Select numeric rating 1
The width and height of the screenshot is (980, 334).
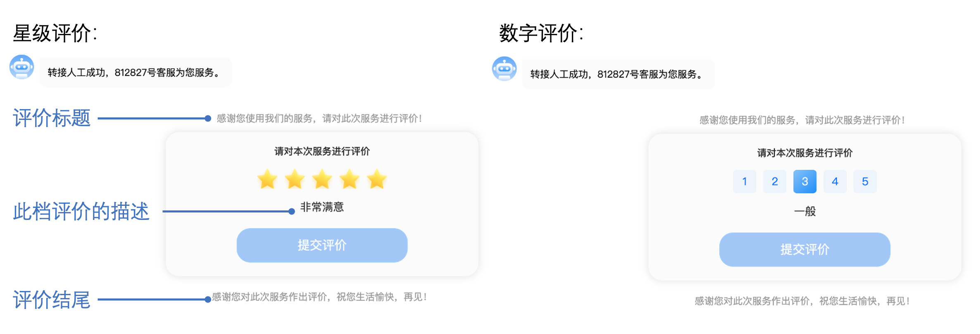[x=745, y=181]
